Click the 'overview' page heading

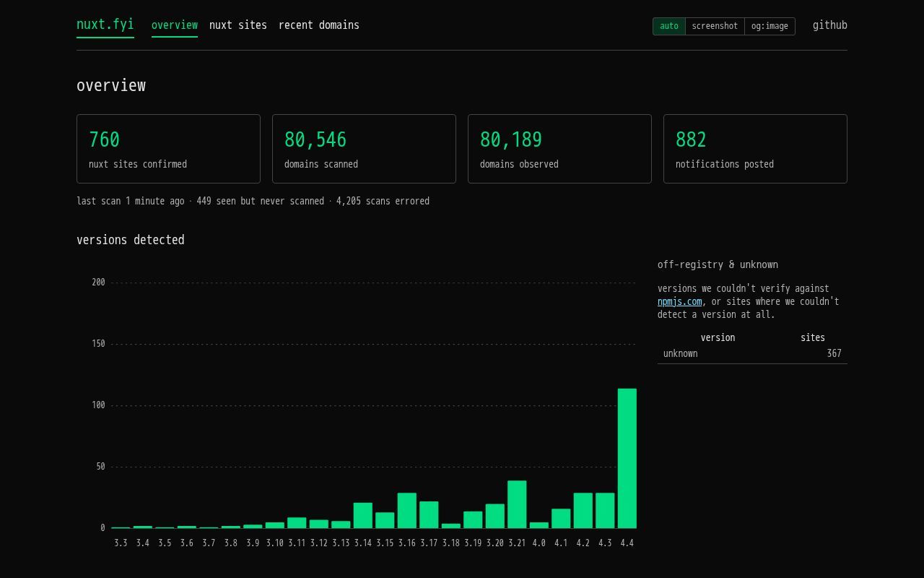(111, 85)
